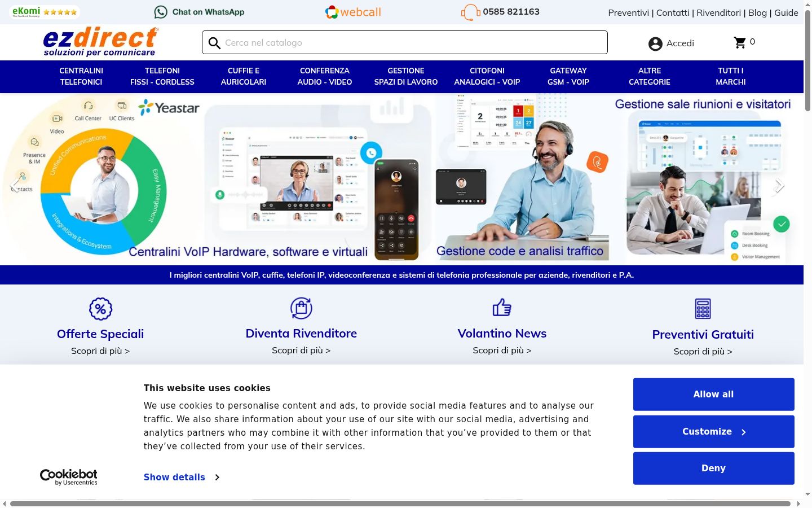Click Scopri di più under Preventivi Gratuiti
This screenshot has width=812, height=508.
click(703, 352)
